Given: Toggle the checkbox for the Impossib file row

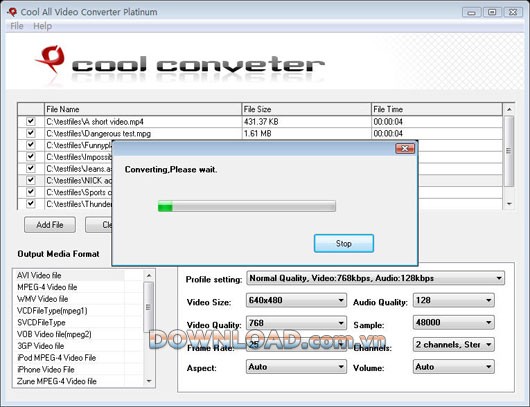Looking at the screenshot, I should 31,157.
